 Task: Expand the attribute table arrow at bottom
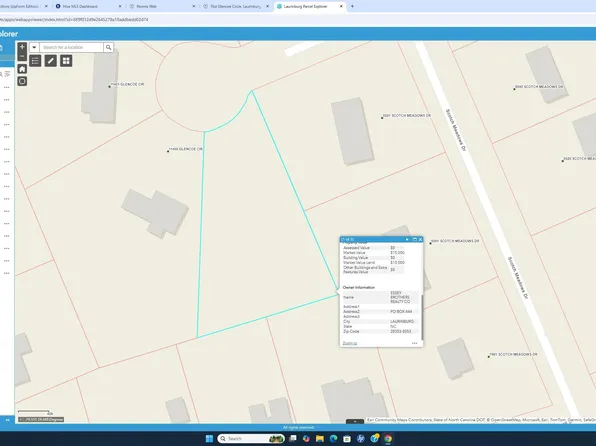pos(355,421)
